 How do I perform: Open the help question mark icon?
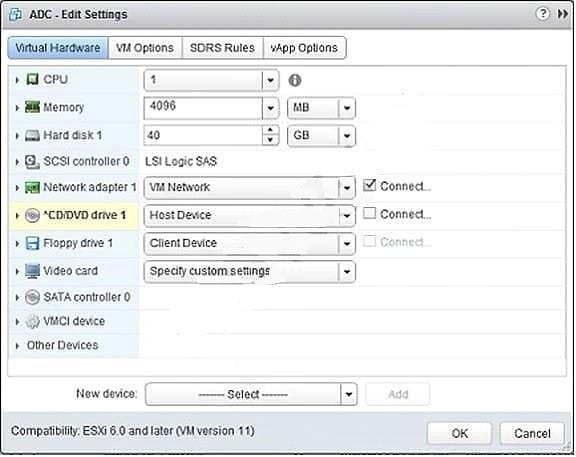pos(543,14)
